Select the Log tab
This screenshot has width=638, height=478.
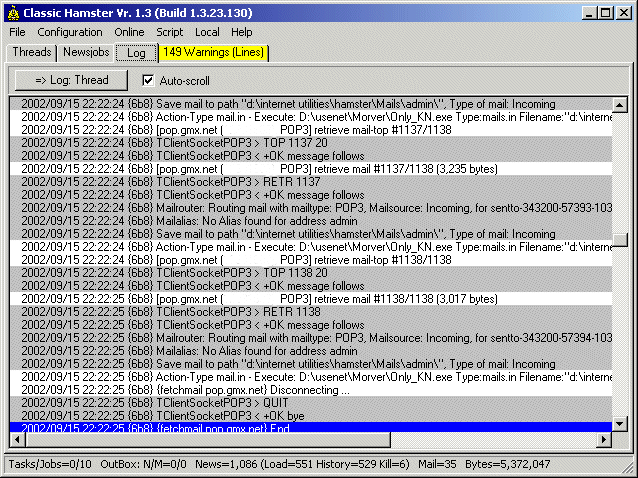[x=136, y=52]
